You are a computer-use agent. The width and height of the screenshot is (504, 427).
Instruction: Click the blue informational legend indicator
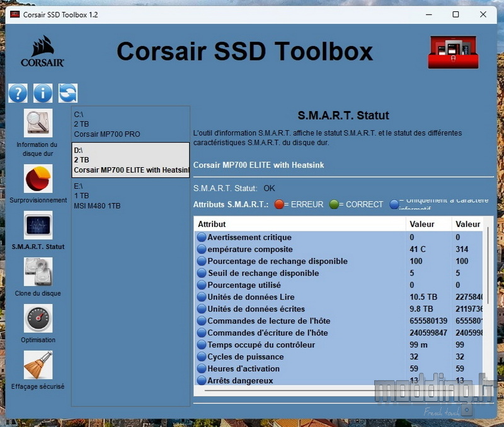pyautogui.click(x=394, y=204)
